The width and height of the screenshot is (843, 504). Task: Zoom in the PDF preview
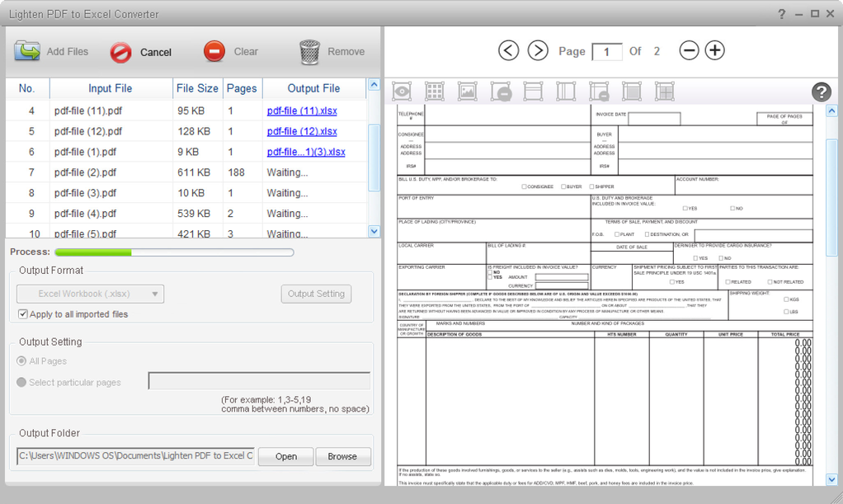[714, 50]
